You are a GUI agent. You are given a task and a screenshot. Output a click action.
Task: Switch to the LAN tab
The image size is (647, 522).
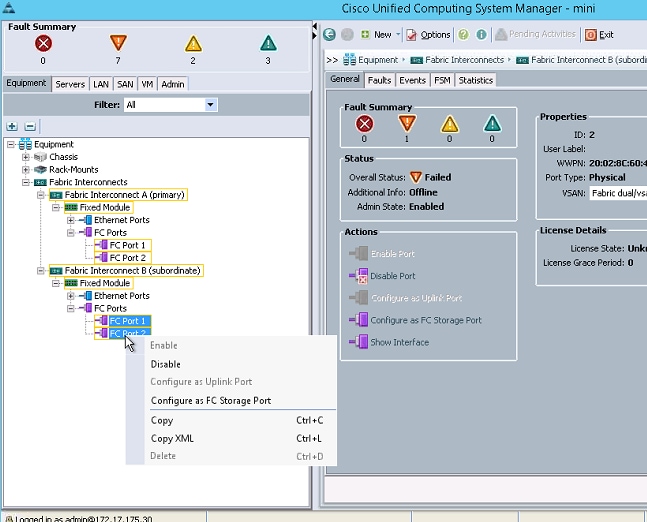[x=101, y=84]
